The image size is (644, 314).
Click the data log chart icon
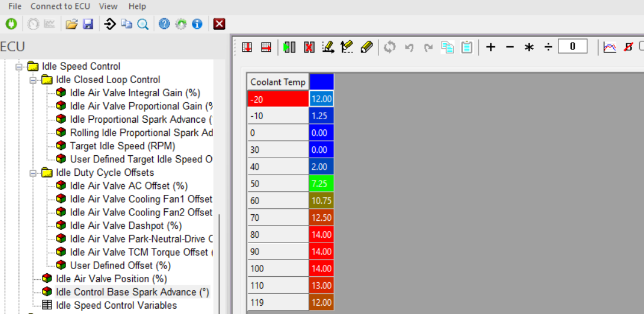tap(49, 24)
